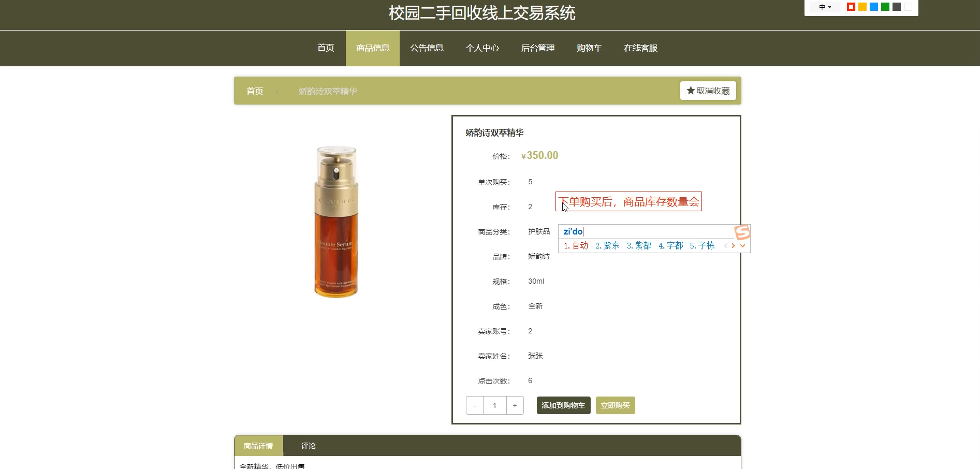980x469 pixels.
Task: Switch to the 评论 tab
Action: (x=309, y=446)
